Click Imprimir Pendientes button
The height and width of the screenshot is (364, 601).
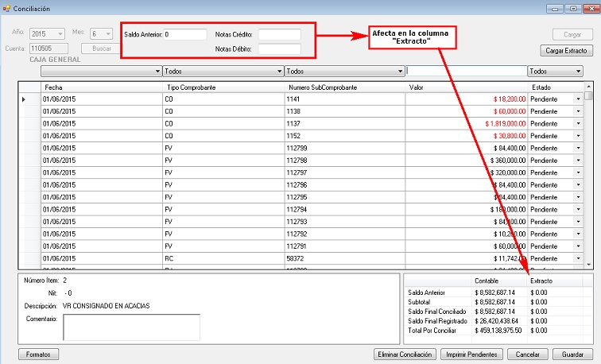tap(469, 354)
